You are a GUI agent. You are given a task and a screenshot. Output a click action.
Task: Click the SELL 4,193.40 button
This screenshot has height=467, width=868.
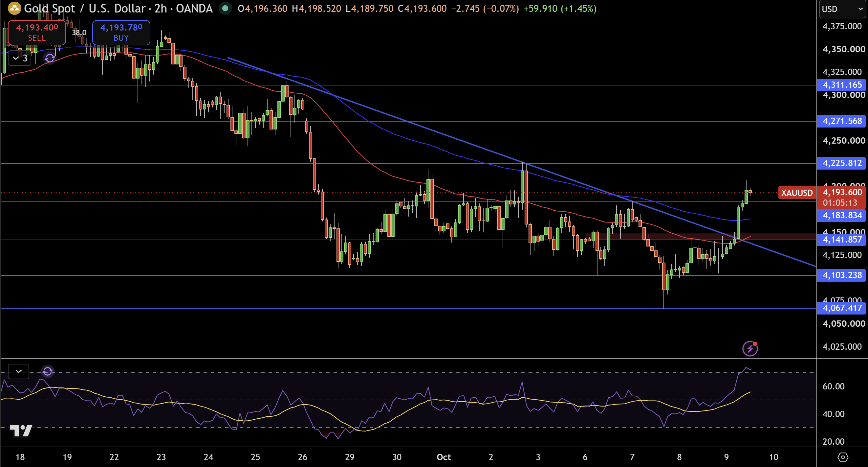(37, 33)
